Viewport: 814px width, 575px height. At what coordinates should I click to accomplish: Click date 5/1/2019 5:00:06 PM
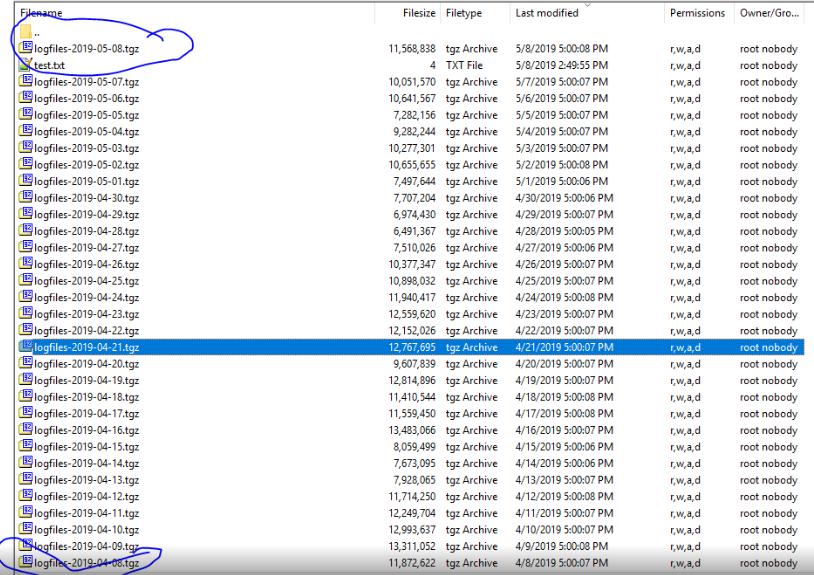pos(562,182)
